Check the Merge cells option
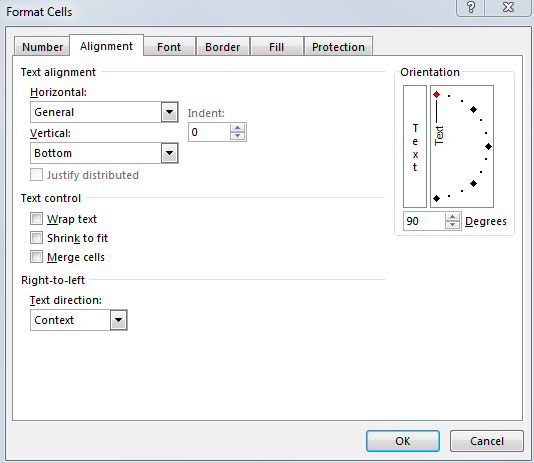Image resolution: width=534 pixels, height=463 pixels. pos(36,257)
